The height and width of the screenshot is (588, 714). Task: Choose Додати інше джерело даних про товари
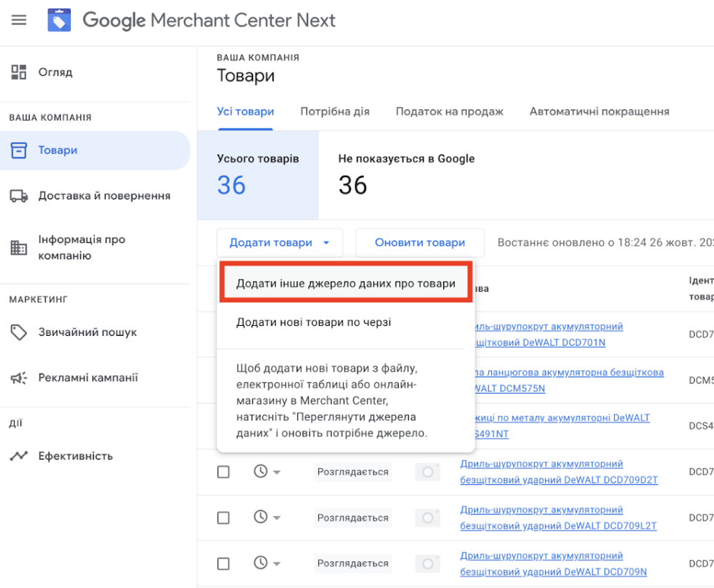(x=345, y=282)
